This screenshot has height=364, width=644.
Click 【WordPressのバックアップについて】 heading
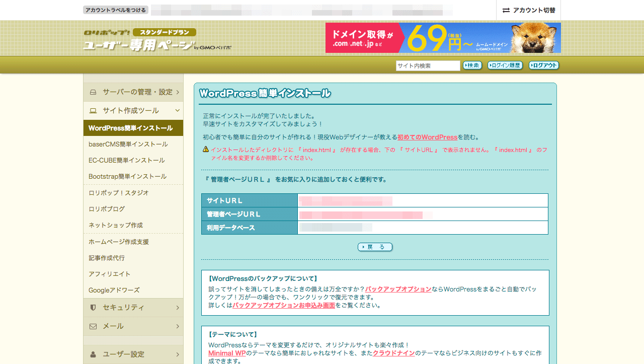click(x=263, y=278)
